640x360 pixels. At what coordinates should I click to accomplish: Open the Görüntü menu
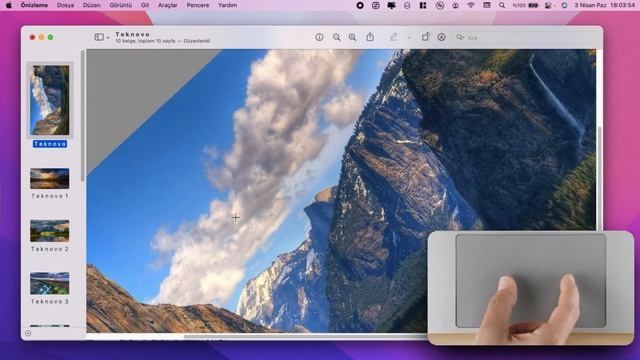121,5
